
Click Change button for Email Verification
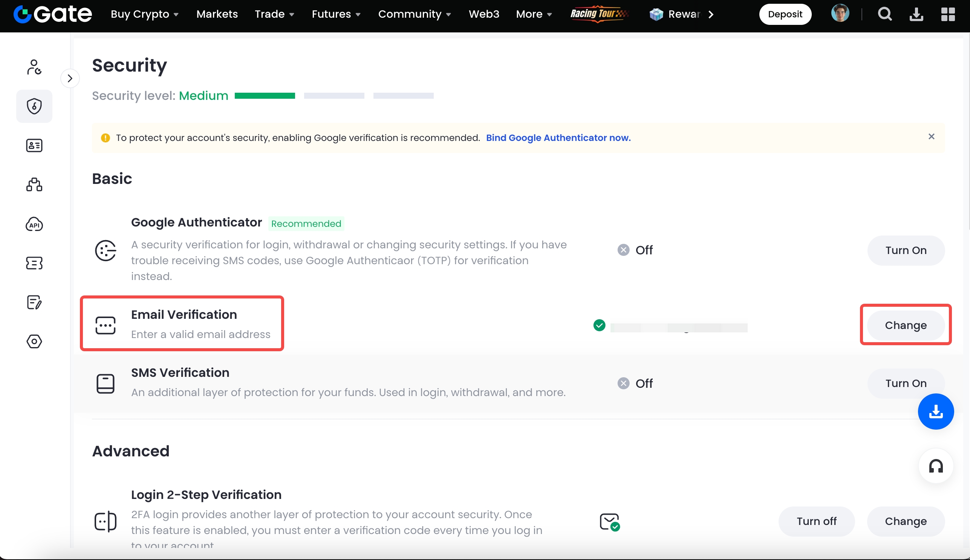906,325
